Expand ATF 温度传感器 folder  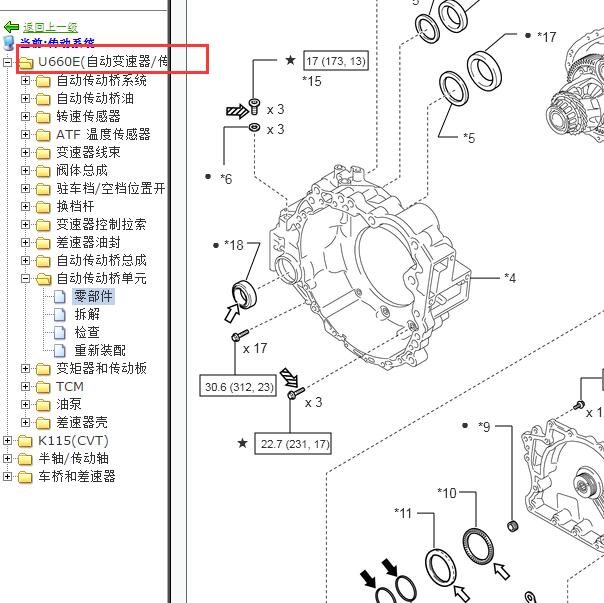25,134
